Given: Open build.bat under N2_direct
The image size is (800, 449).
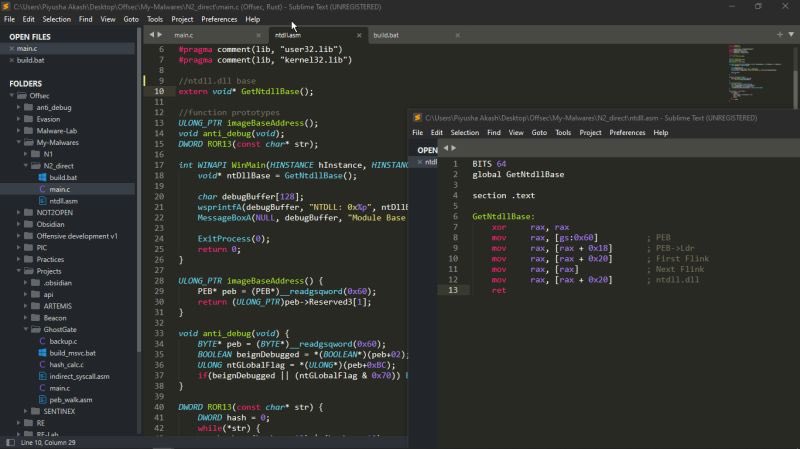Looking at the screenshot, I should tap(63, 178).
